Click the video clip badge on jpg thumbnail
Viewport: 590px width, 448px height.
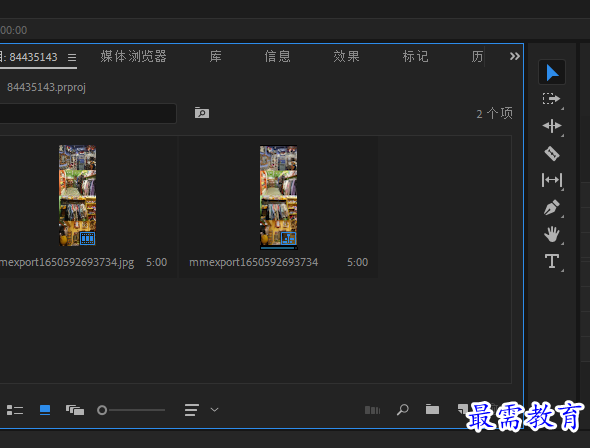click(88, 238)
